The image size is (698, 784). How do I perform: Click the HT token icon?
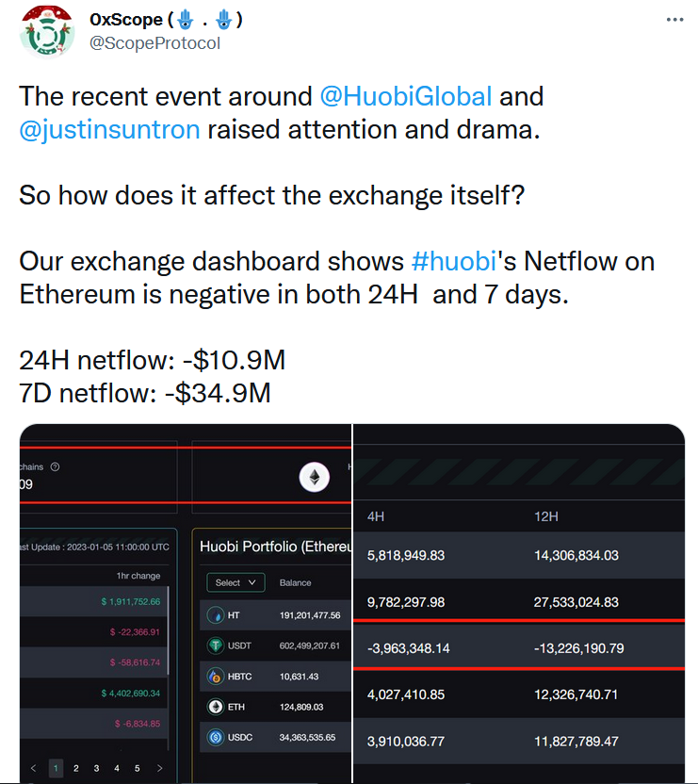(215, 614)
